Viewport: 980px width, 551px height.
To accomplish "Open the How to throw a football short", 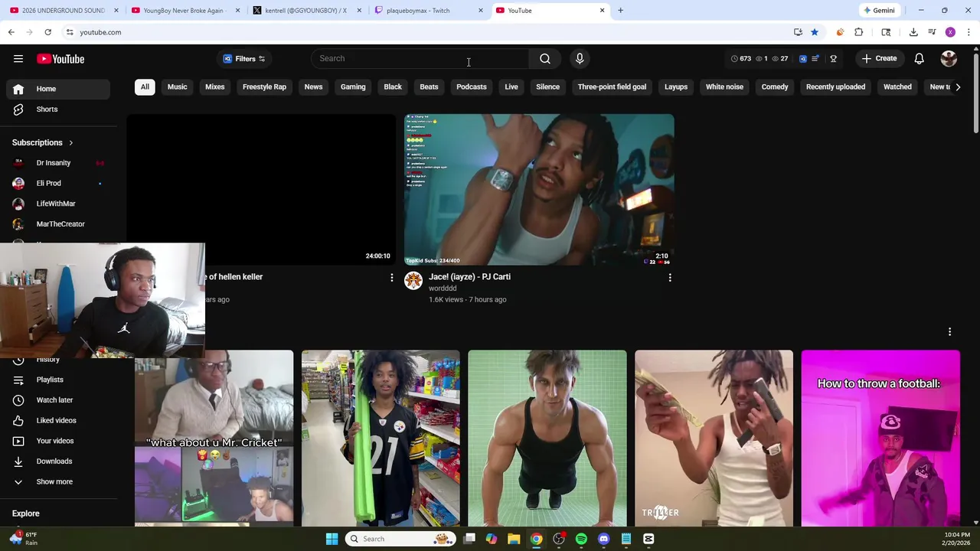I will 880,439.
